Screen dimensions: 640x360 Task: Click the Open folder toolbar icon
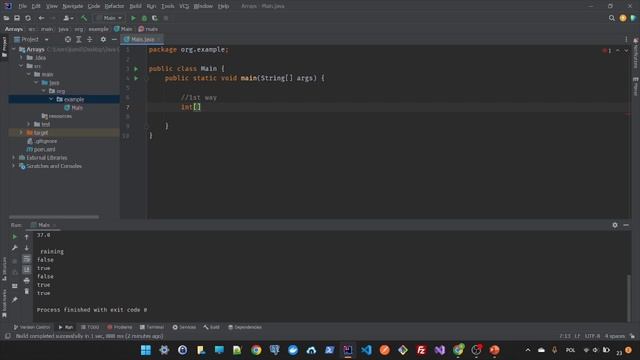click(7, 18)
